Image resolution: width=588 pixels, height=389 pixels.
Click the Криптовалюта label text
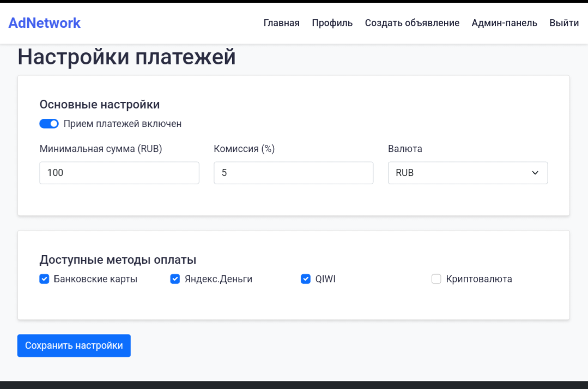tap(478, 279)
